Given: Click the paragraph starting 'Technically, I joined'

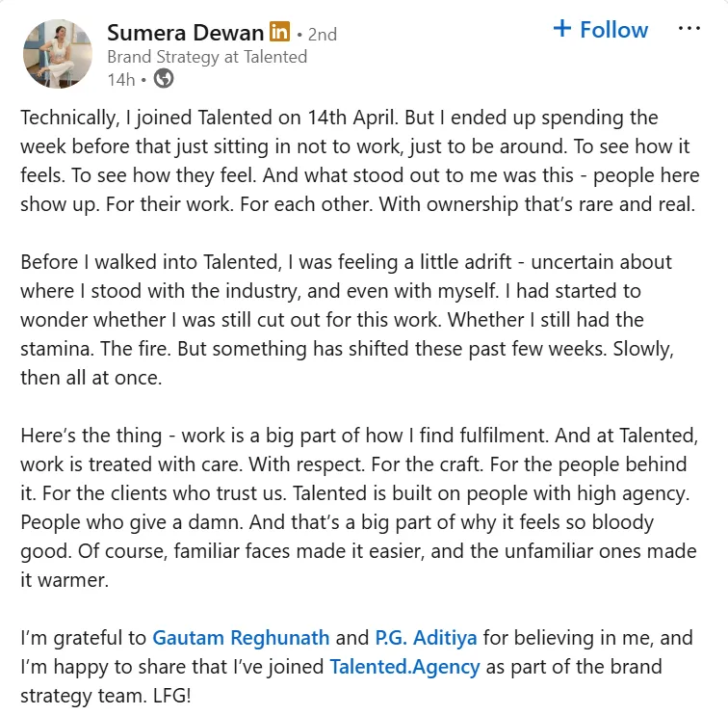Looking at the screenshot, I should 360,161.
